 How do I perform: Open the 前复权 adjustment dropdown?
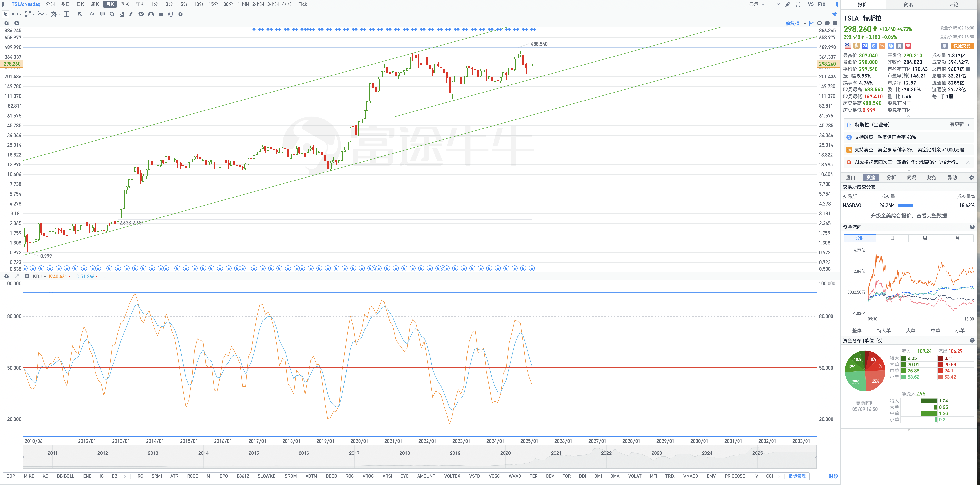click(x=796, y=23)
